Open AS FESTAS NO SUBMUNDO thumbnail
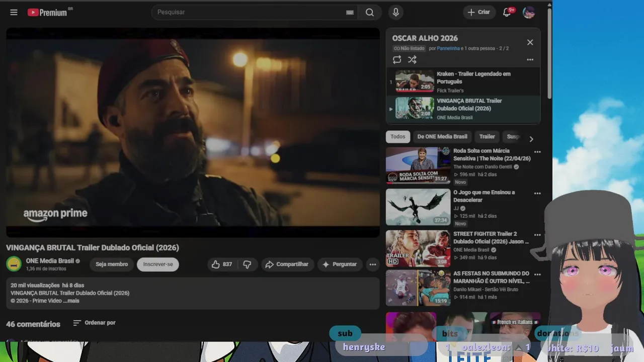Screen dimensions: 644x362 [x=418, y=288]
